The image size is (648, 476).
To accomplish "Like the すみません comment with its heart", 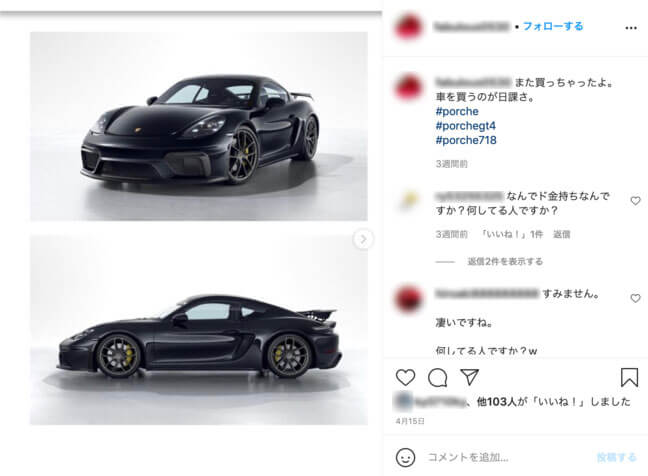I will click(x=635, y=298).
